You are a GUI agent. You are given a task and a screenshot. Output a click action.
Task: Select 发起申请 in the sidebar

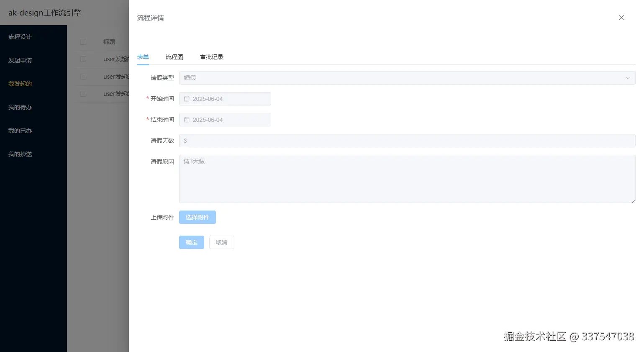19,60
